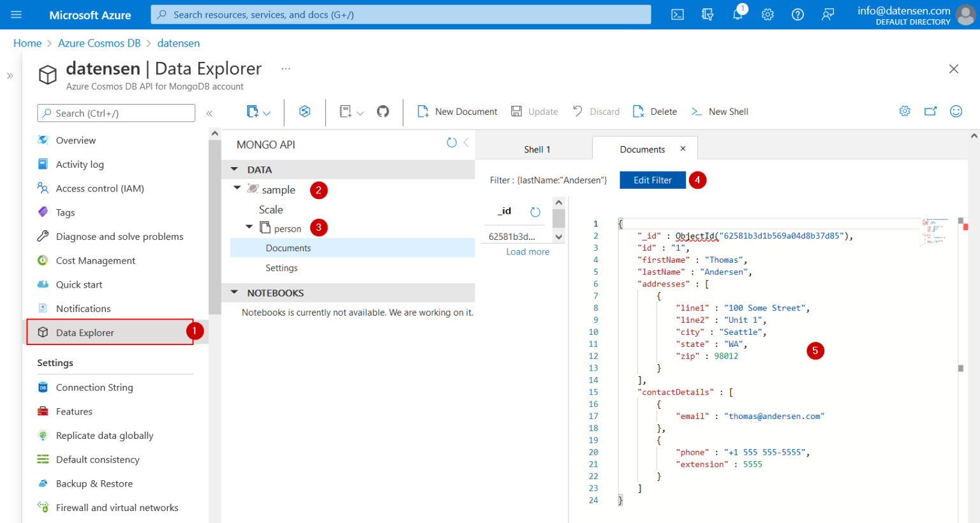Screen dimensions: 980x523
Task: Open Azure Cloud Shell from the top bar
Action: click(x=678, y=14)
